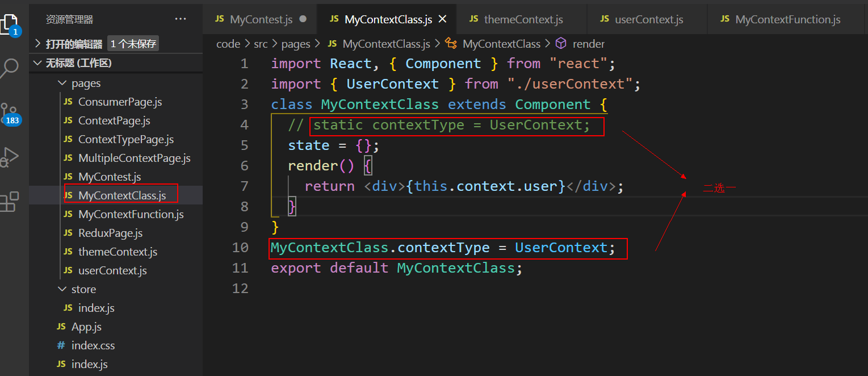The height and width of the screenshot is (376, 868).
Task: Click the pages breadcrumb segment
Action: (x=296, y=44)
